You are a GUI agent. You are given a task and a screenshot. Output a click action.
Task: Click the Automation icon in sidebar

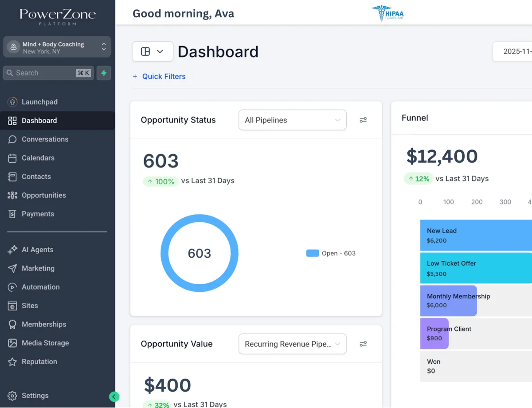click(12, 287)
